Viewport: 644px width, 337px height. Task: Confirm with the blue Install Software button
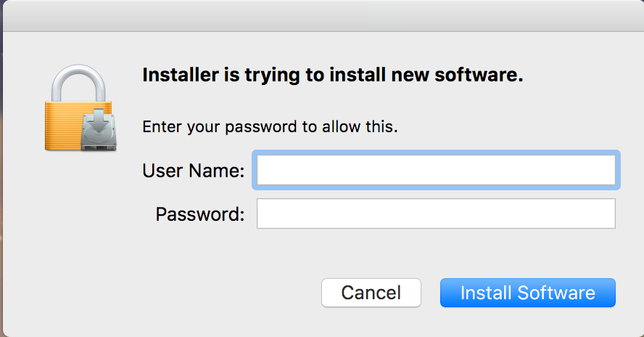point(528,293)
